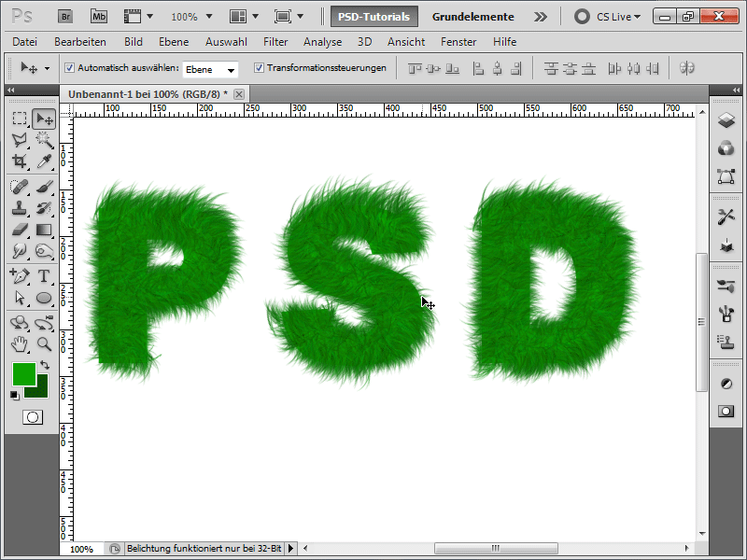
Task: Open the Bild menu
Action: [134, 42]
